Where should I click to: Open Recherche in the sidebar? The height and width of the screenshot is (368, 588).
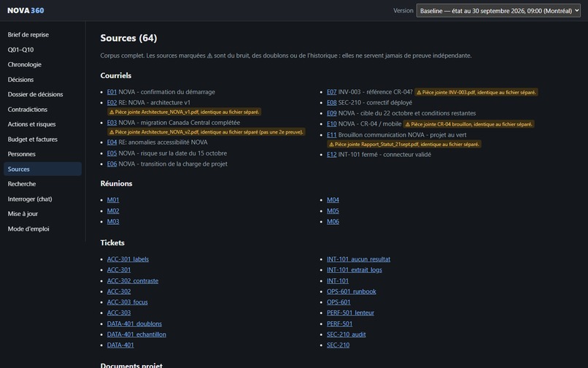[x=43, y=184]
